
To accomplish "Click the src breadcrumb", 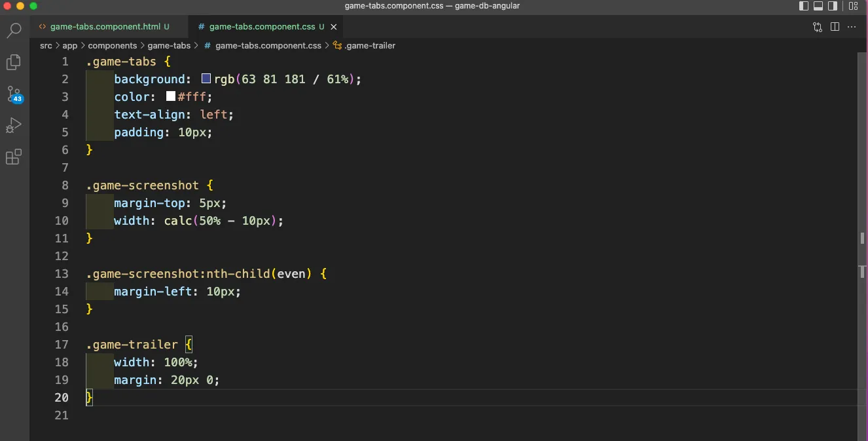I will (x=46, y=45).
